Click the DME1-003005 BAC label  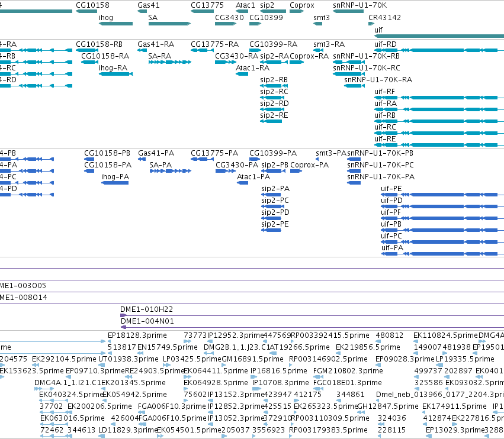coord(23,286)
